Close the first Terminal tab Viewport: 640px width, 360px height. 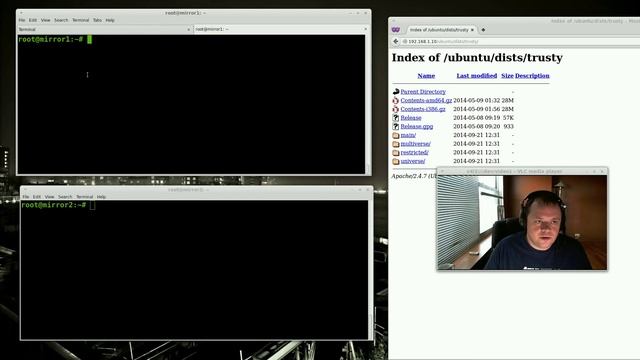(189, 29)
